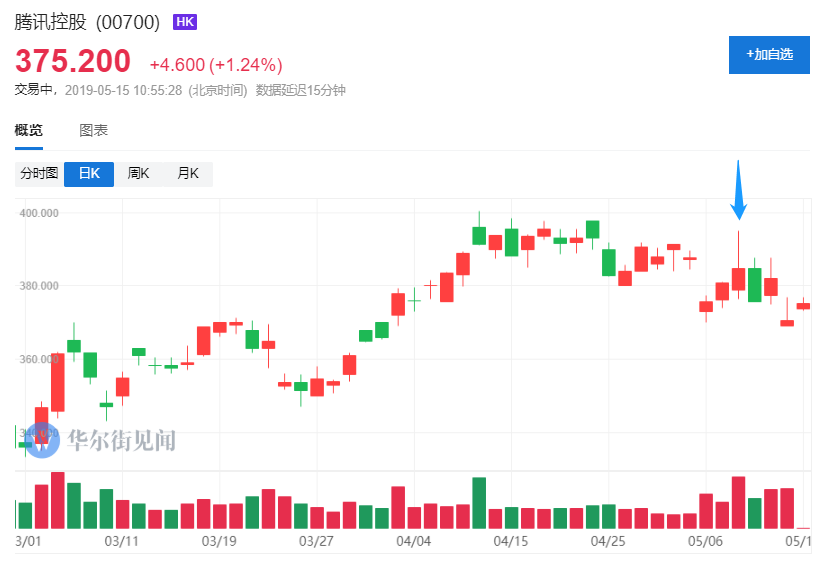Viewport: 827px width, 561px height.
Task: Click the tallest green volume bar near 04/15
Action: coord(479,503)
